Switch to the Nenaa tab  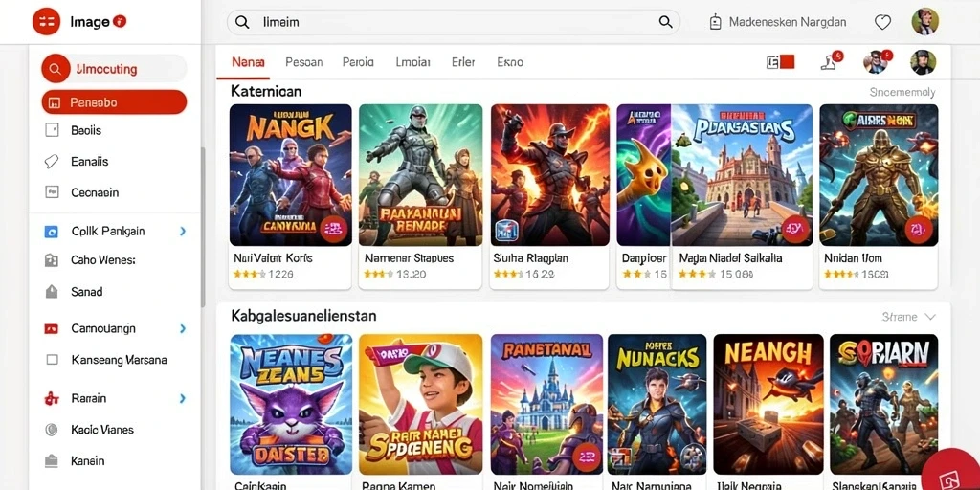click(x=248, y=62)
